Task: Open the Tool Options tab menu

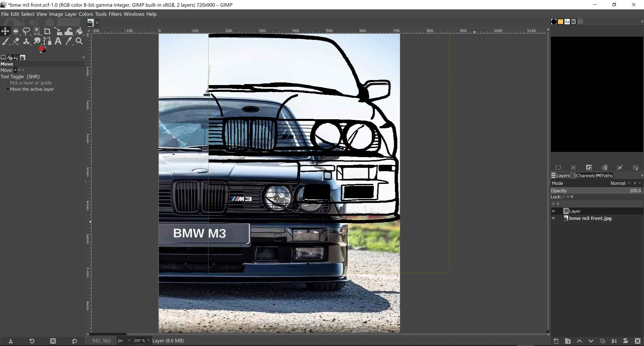Action: [84, 57]
